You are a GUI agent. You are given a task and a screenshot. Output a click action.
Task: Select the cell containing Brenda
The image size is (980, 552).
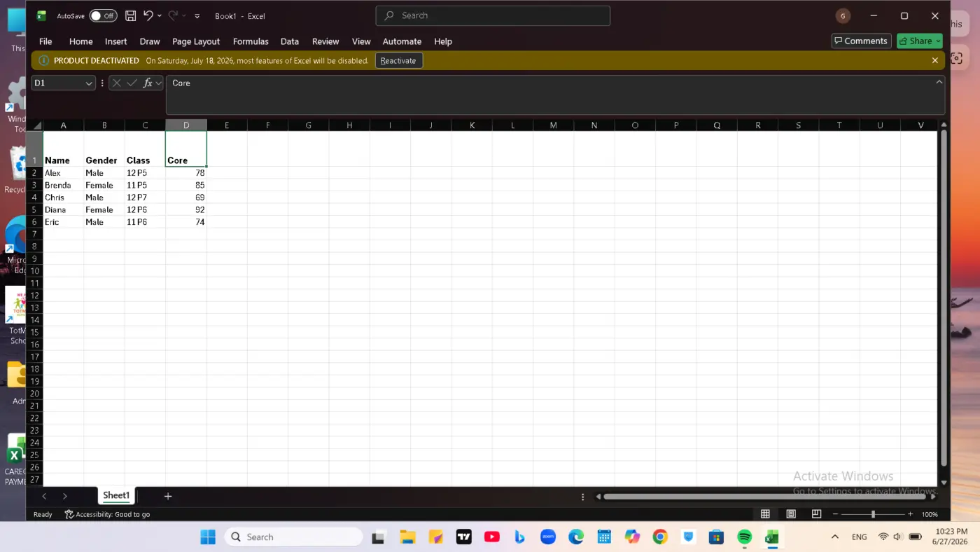point(64,185)
